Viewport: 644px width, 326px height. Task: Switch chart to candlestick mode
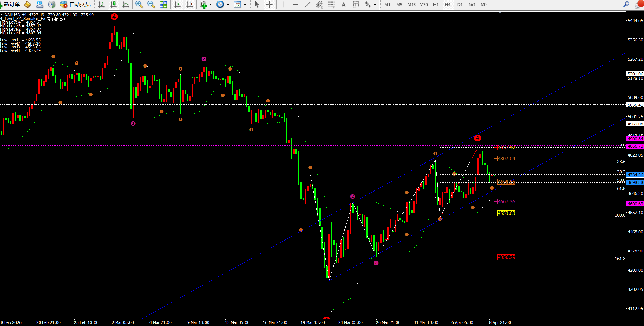pyautogui.click(x=114, y=4)
